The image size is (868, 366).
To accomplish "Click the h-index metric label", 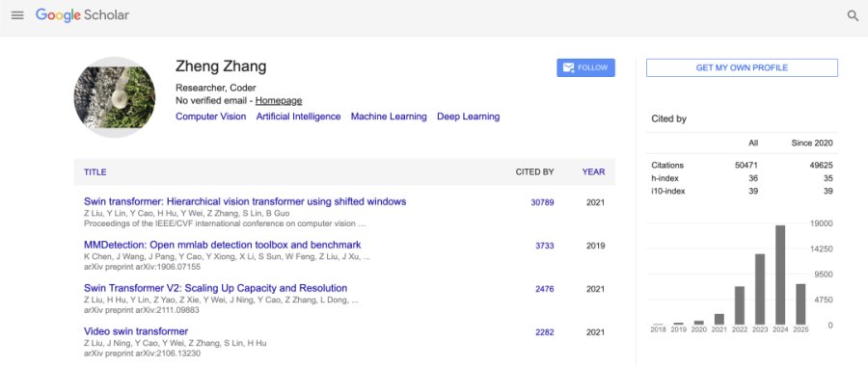I will [x=665, y=178].
